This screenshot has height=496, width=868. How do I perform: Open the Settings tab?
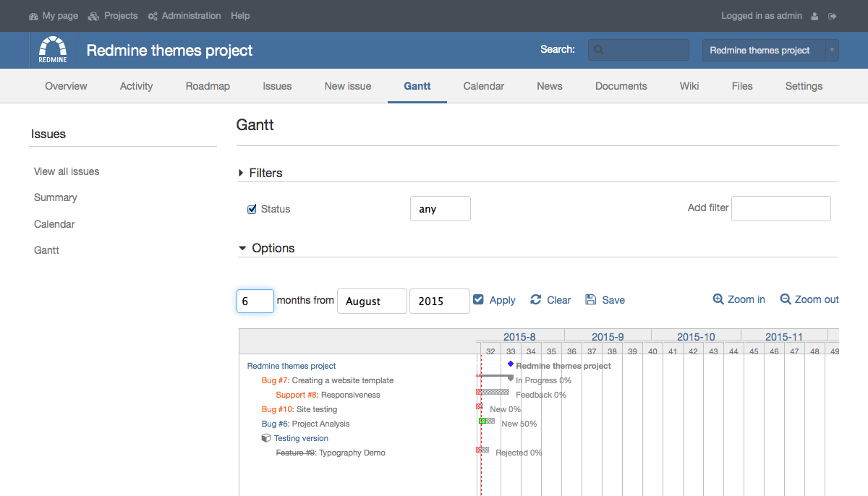click(x=804, y=86)
